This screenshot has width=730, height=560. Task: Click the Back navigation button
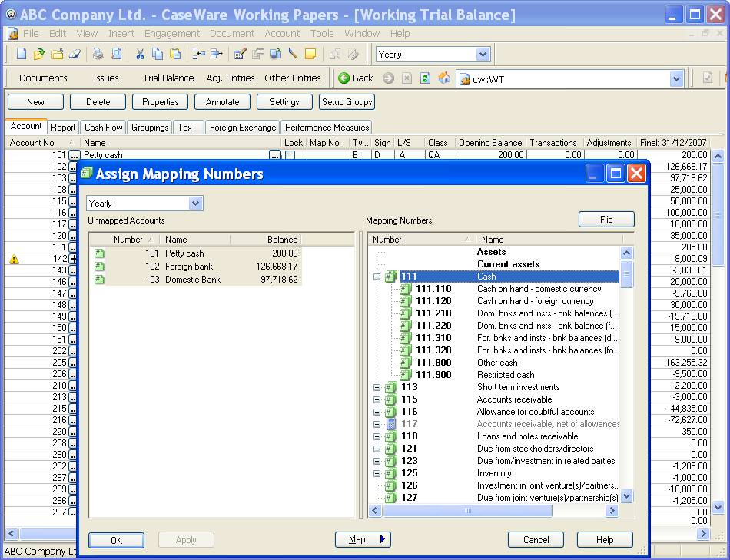pos(356,78)
